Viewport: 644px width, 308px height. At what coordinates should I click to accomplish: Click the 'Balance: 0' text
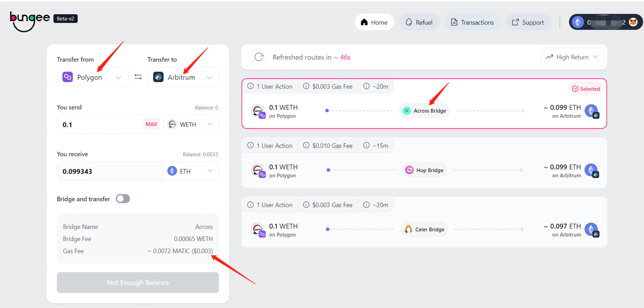[x=207, y=107]
